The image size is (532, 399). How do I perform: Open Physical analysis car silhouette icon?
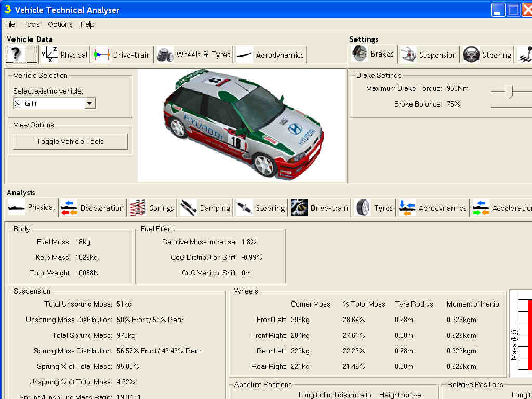(x=16, y=208)
